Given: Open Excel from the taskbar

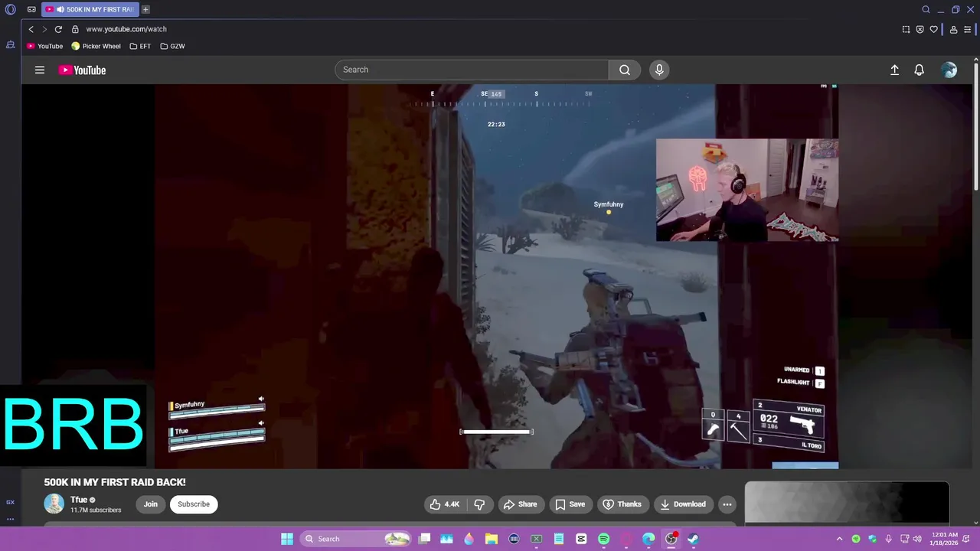Looking at the screenshot, I should tap(537, 539).
